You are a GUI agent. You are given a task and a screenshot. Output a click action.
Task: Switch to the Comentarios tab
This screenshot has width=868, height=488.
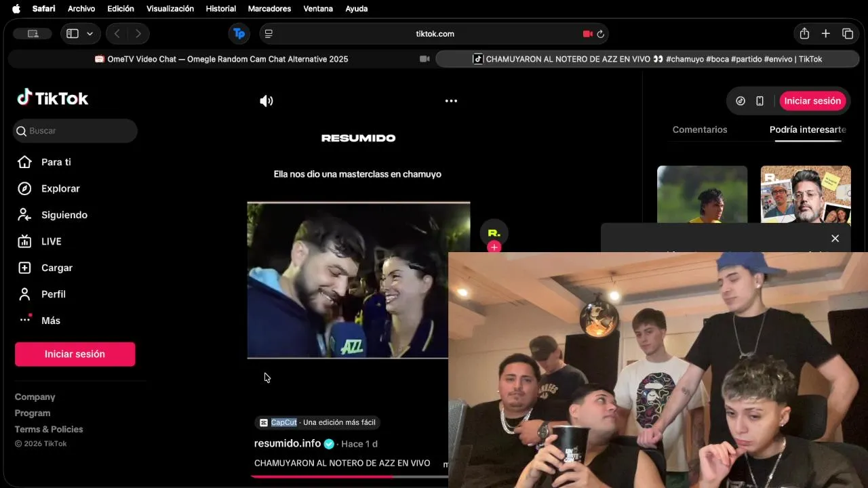pyautogui.click(x=700, y=129)
